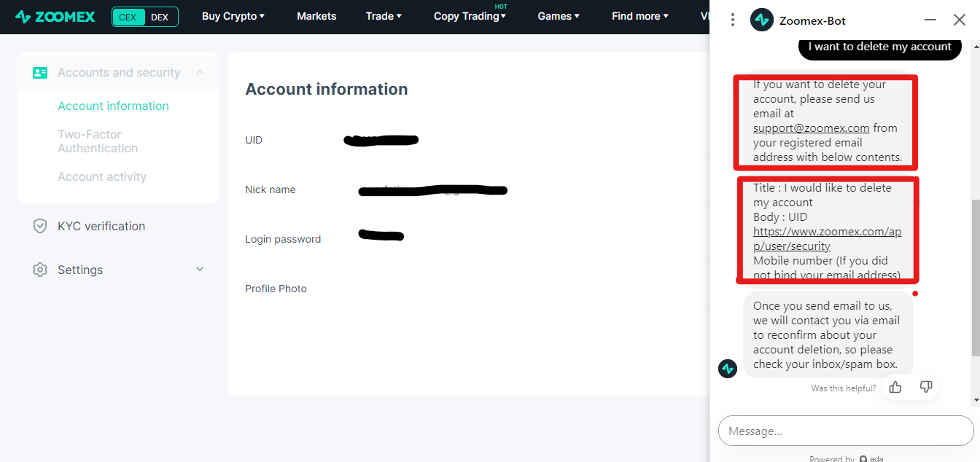Screen dimensions: 980x462
Task: Click the Nick name row label
Action: pyautogui.click(x=271, y=189)
